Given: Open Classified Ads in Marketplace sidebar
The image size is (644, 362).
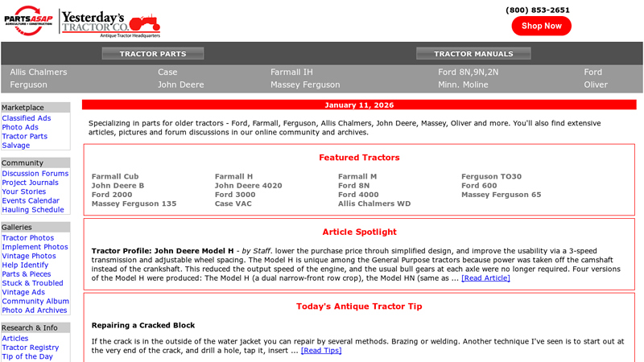Looking at the screenshot, I should pos(27,118).
